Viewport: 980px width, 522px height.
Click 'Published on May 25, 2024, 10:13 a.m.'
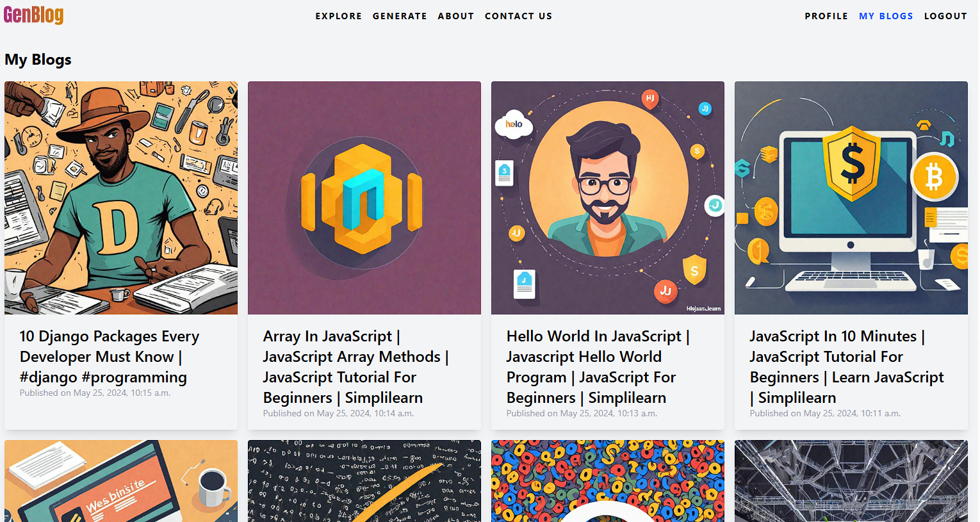[x=582, y=413]
